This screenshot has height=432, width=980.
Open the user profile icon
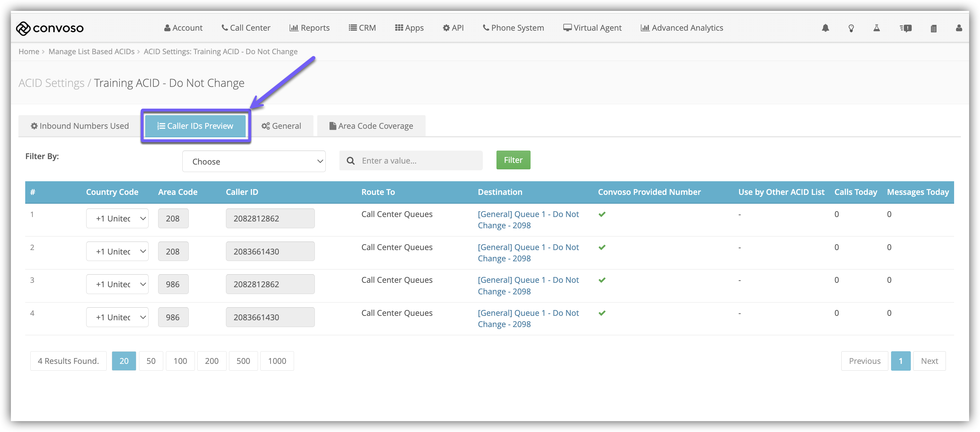(959, 28)
